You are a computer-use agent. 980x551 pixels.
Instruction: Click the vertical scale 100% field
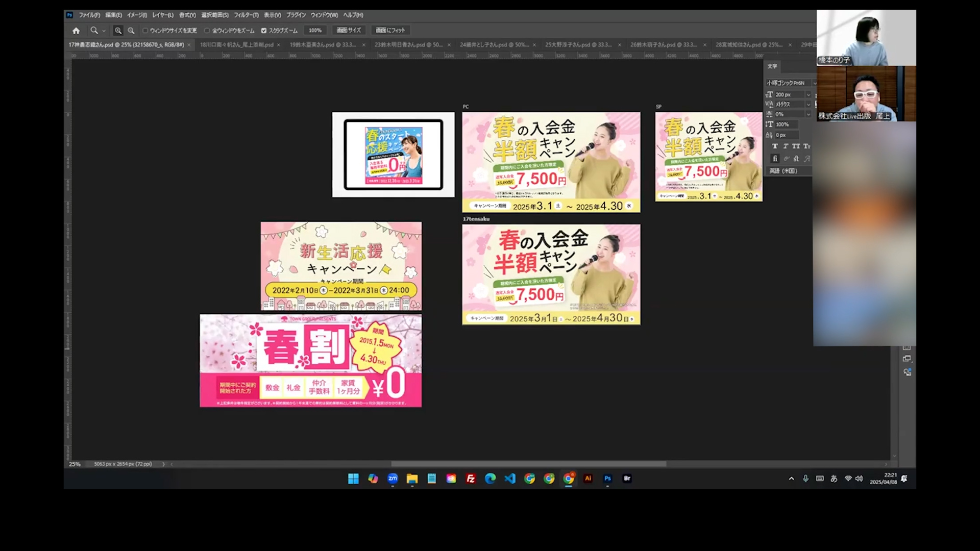[x=787, y=124]
